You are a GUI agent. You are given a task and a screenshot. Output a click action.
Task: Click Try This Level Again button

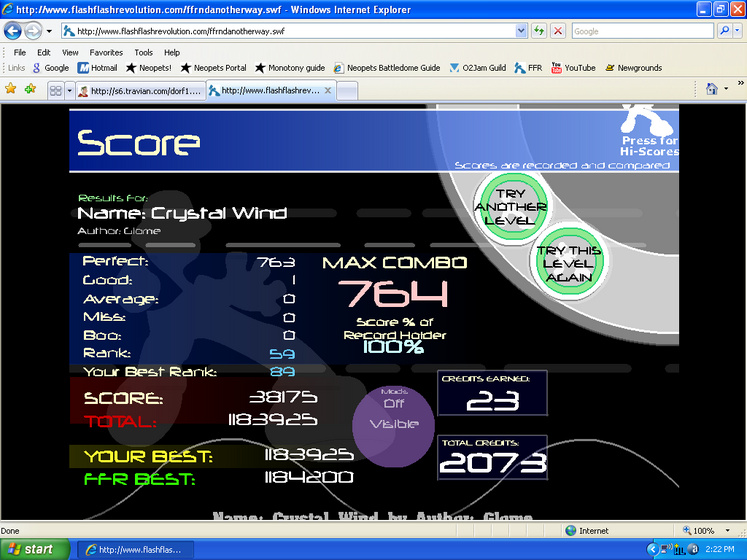pyautogui.click(x=569, y=264)
